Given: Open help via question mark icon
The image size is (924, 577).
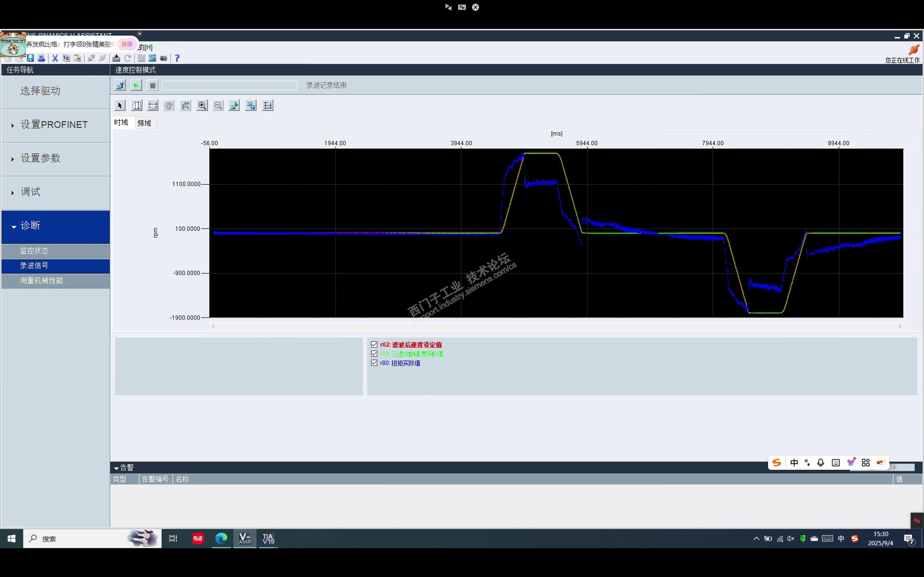Looking at the screenshot, I should (x=177, y=58).
